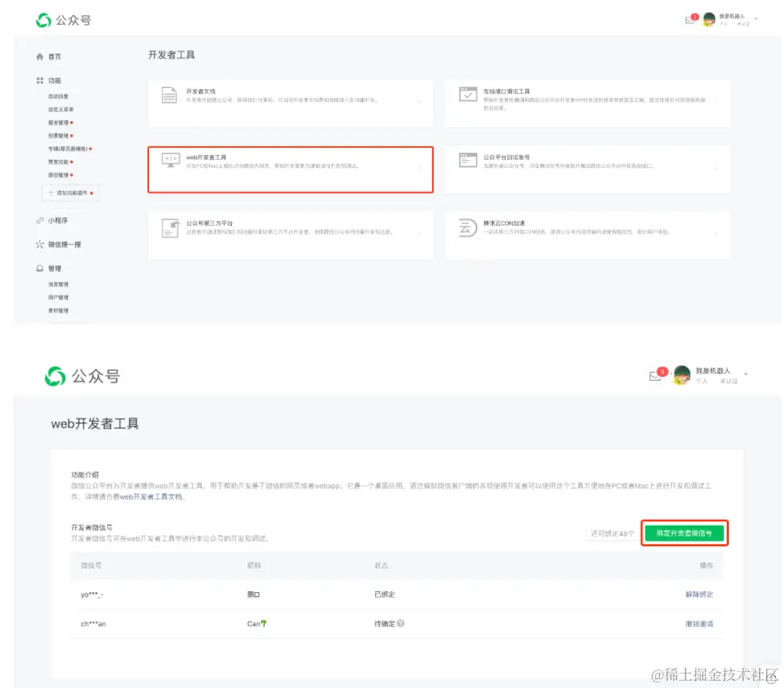This screenshot has height=688, width=784.
Task: Click the 微信搜一搜 star icon in sidebar
Action: pos(39,245)
